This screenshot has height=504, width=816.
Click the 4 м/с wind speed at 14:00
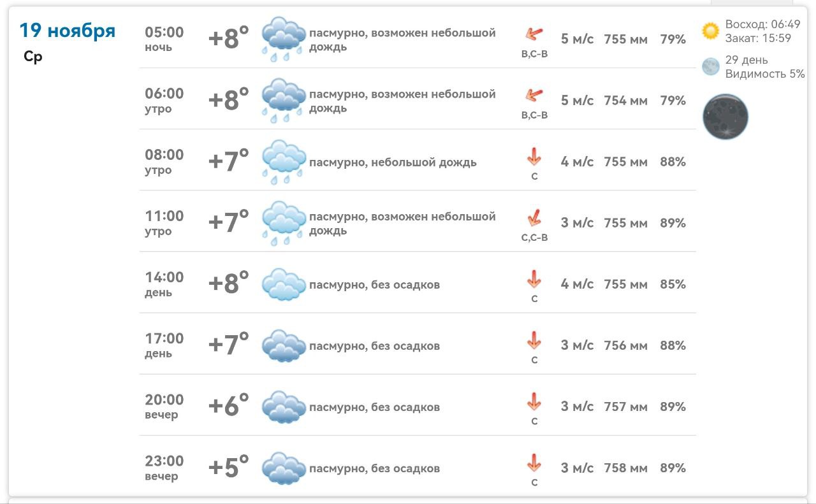click(577, 284)
